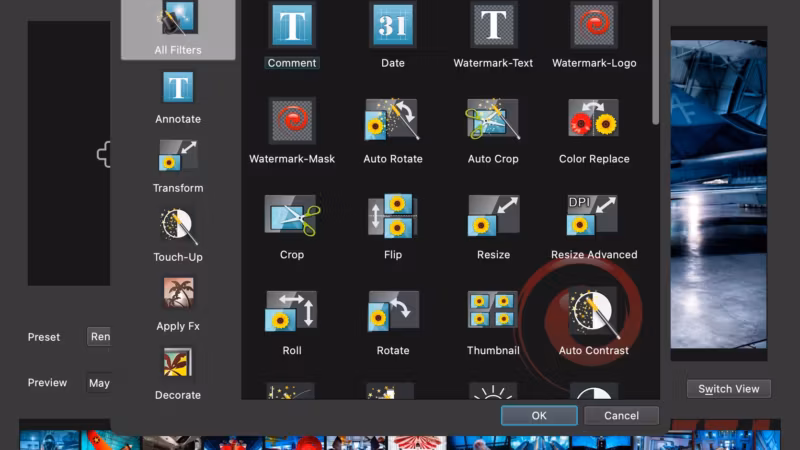
Task: Choose the Comment filter
Action: click(x=292, y=35)
